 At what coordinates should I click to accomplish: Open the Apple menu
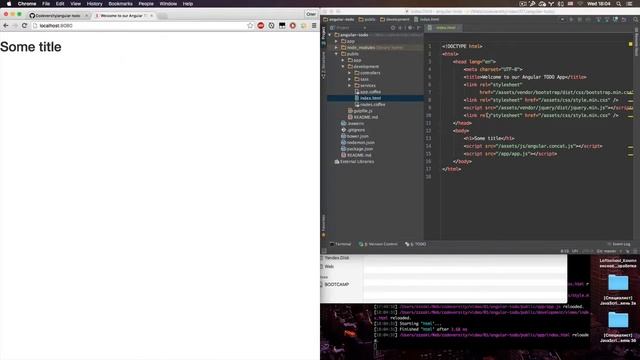pos(9,4)
